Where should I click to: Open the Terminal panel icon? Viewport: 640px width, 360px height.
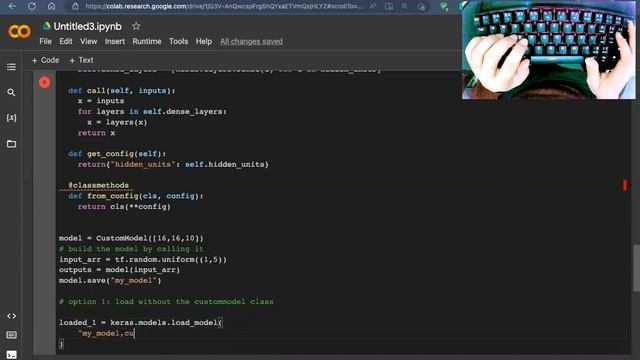[11, 354]
